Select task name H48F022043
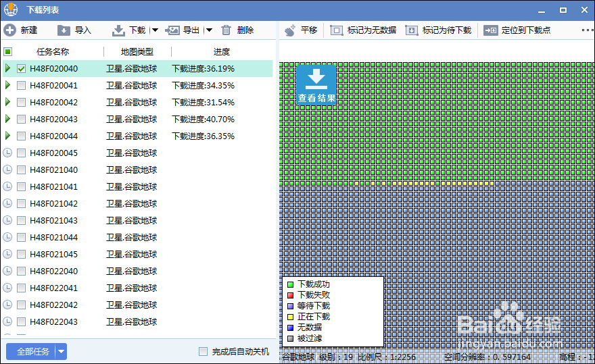 point(54,321)
